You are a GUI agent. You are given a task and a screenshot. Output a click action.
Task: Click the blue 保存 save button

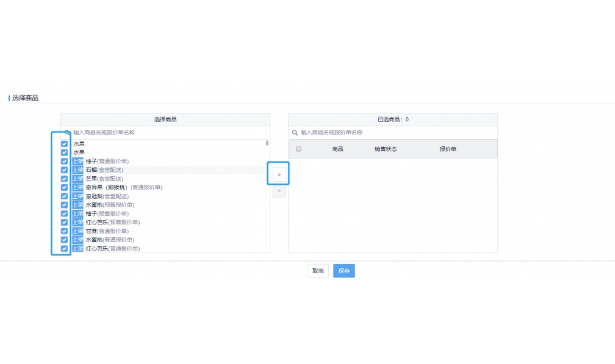(343, 271)
